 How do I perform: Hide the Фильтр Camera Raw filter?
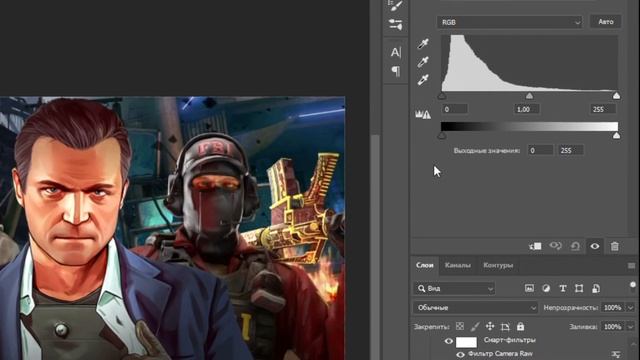click(x=460, y=354)
